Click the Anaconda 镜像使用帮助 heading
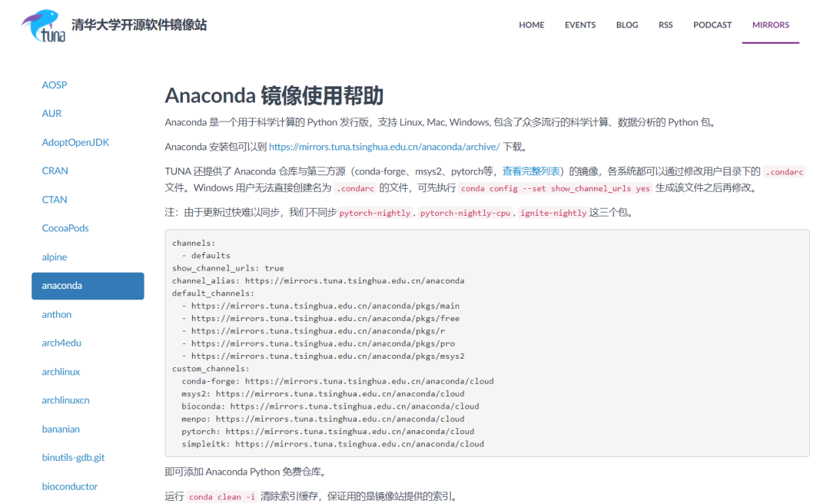The image size is (830, 504). pyautogui.click(x=274, y=95)
